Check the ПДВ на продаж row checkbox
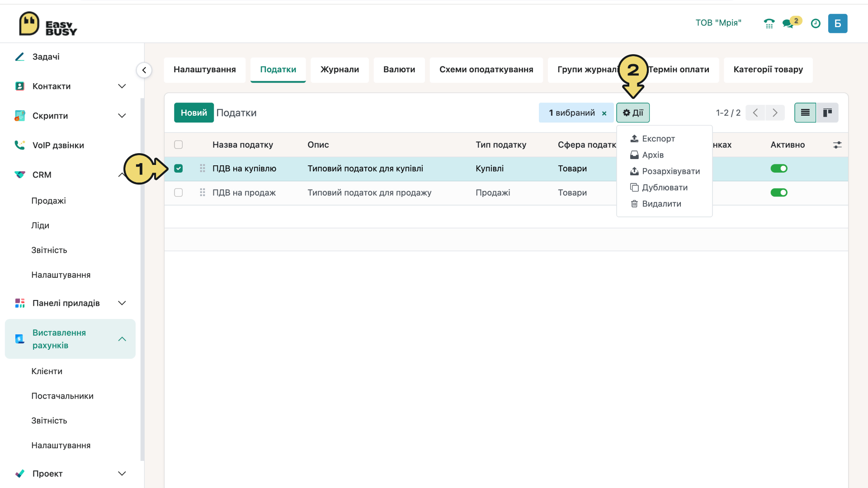Viewport: 868px width, 488px height. 179,192
